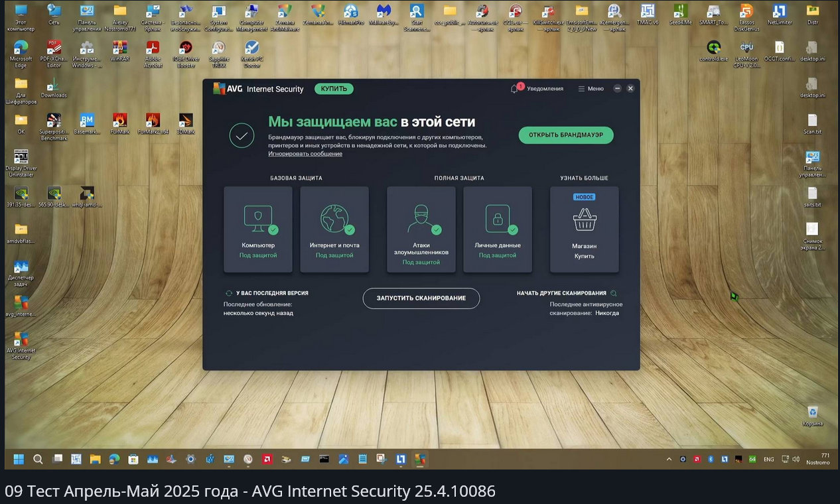Select the amdvbflash folder icon

[x=21, y=233]
